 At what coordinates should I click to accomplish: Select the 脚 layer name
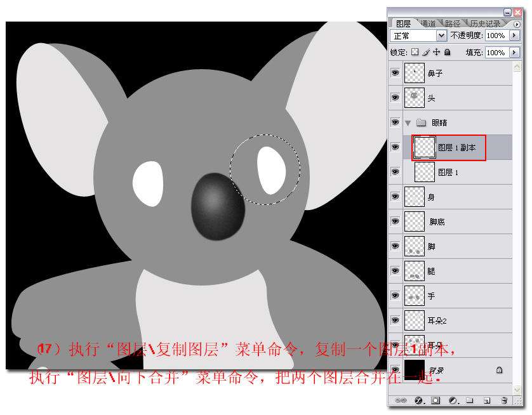(431, 246)
